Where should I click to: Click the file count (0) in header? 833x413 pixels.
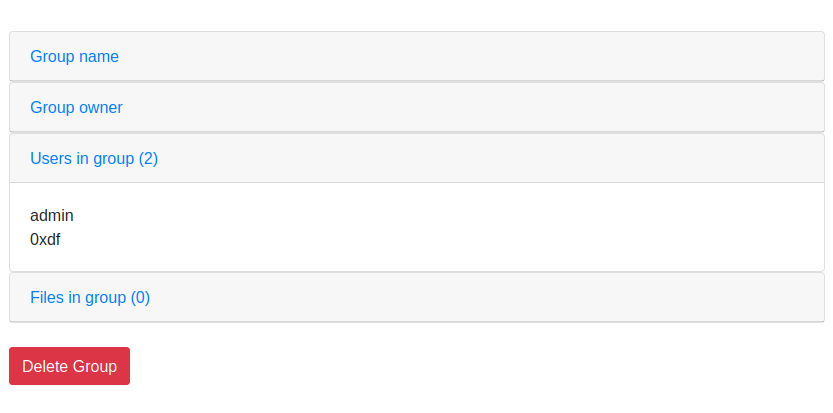pos(140,297)
